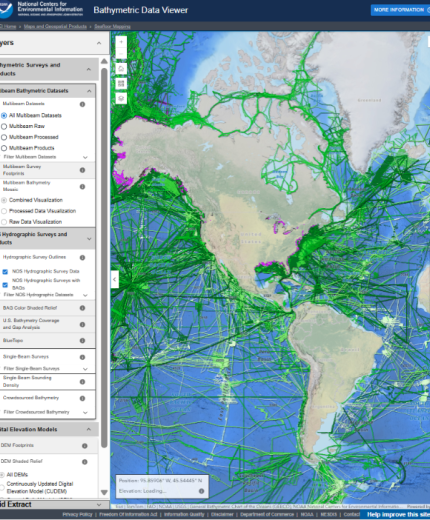The width and height of the screenshot is (430, 520).
Task: Click the layer panel scrollbar thumb
Action: pyautogui.click(x=104, y=258)
